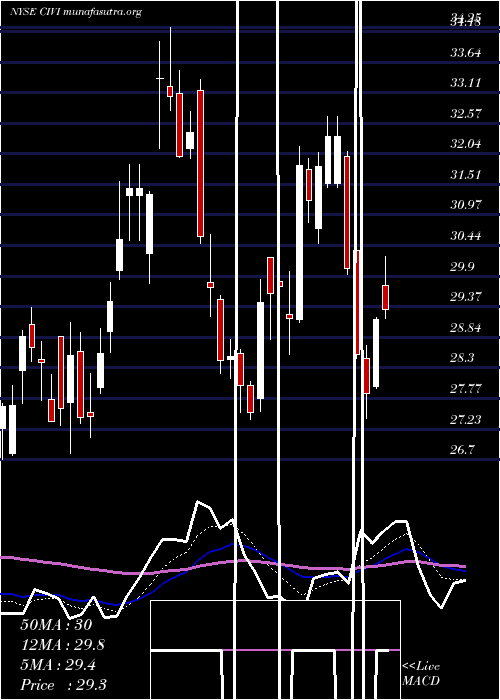Select the 29.9 price axis label
This screenshot has width=500, height=700.
click(462, 266)
